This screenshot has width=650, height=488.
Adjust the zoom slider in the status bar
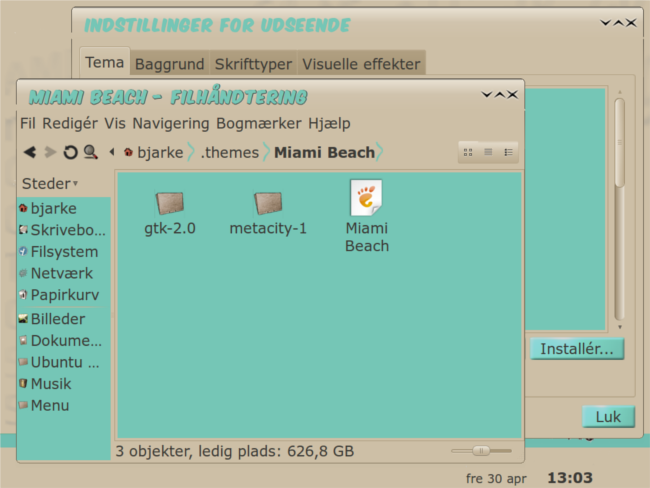[x=481, y=451]
